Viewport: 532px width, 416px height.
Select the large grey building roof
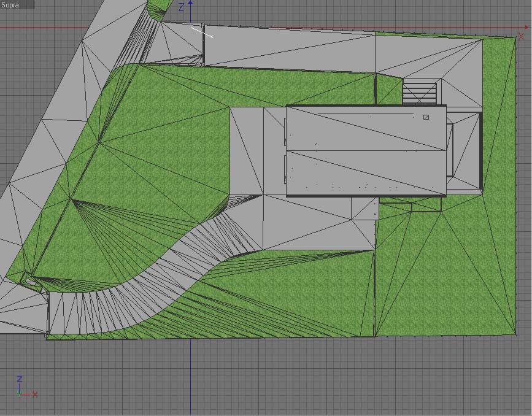tap(366, 151)
